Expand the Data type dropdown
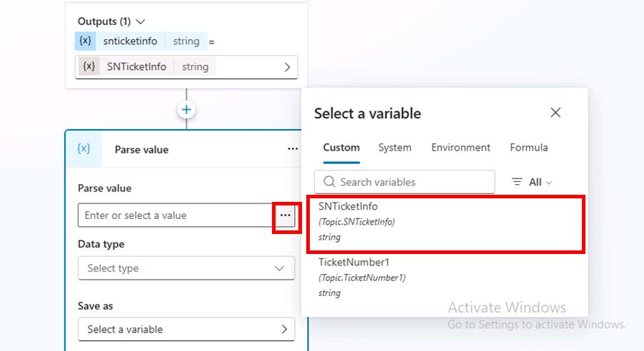This screenshot has width=644, height=351. [x=186, y=268]
